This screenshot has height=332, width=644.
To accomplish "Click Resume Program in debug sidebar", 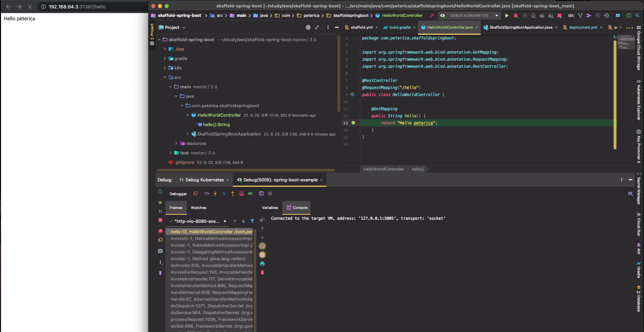I will (x=160, y=203).
